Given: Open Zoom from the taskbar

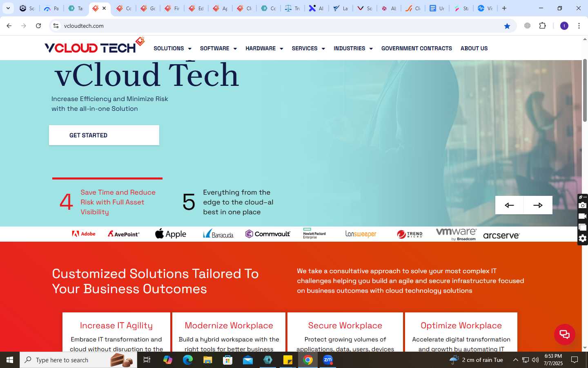Looking at the screenshot, I should [328, 360].
